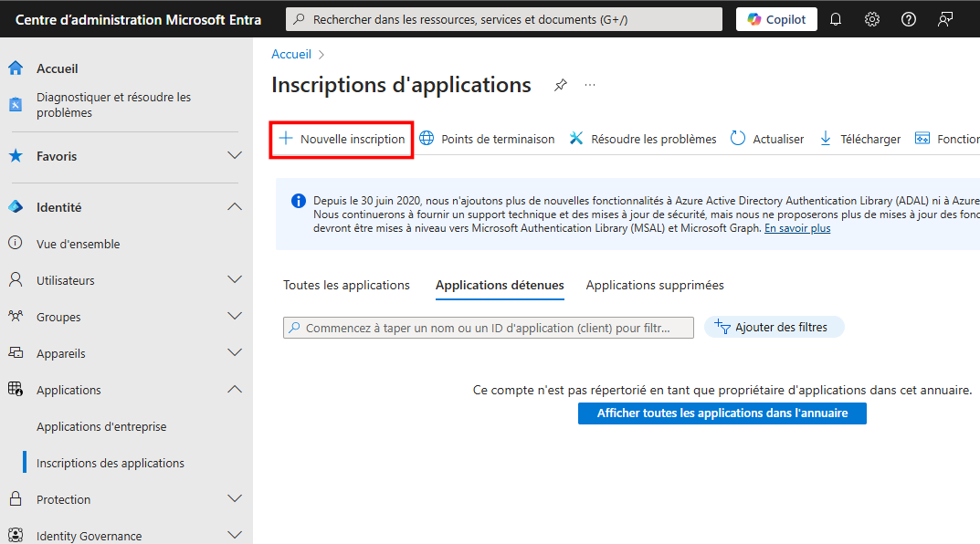Expand the Identity Governance chevron
Image resolution: width=980 pixels, height=544 pixels.
tap(235, 535)
